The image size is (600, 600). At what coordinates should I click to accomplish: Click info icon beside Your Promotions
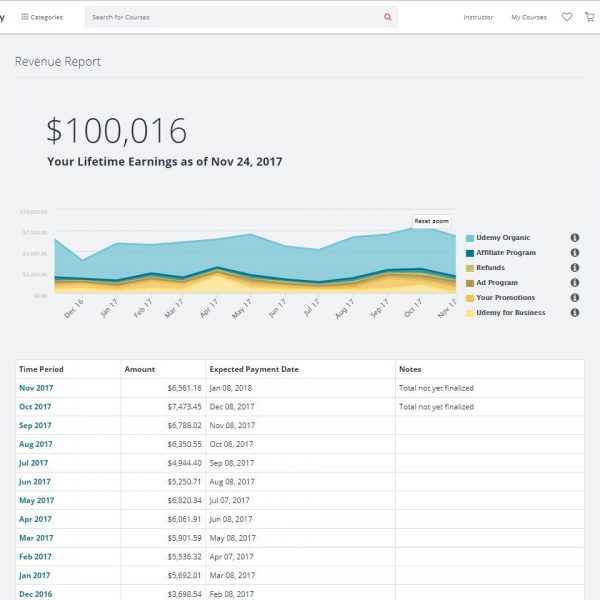tap(575, 298)
